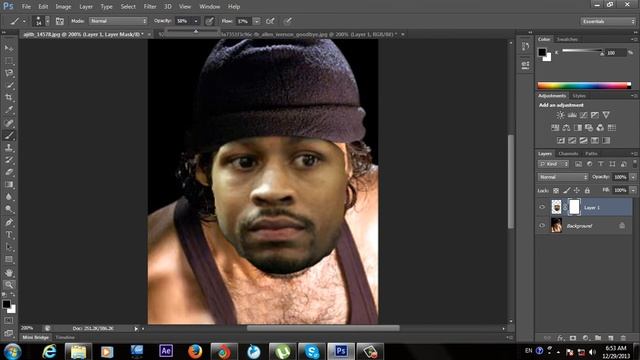Open the layer filter Kind dropdown
Viewport: 640px width, 360px height.
coord(553,164)
